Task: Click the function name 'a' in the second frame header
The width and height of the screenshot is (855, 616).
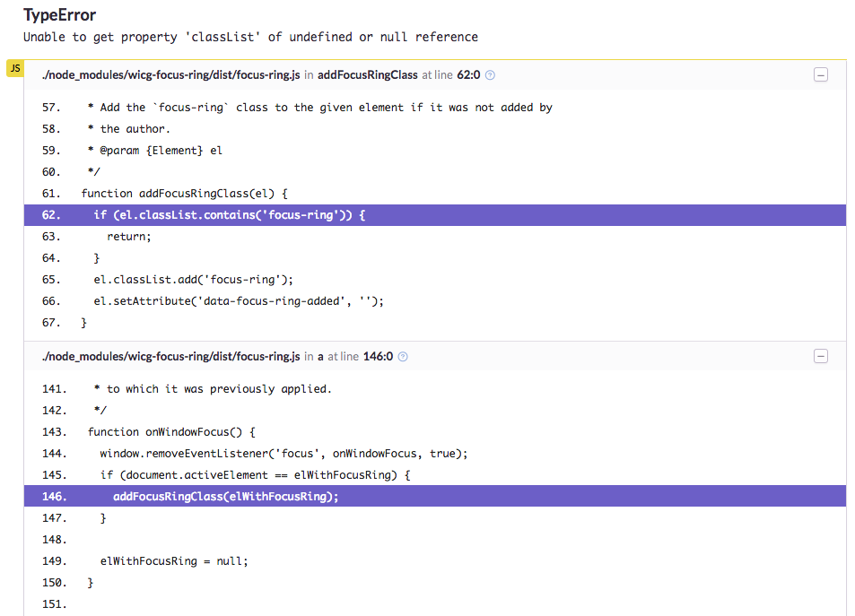Action: point(320,356)
